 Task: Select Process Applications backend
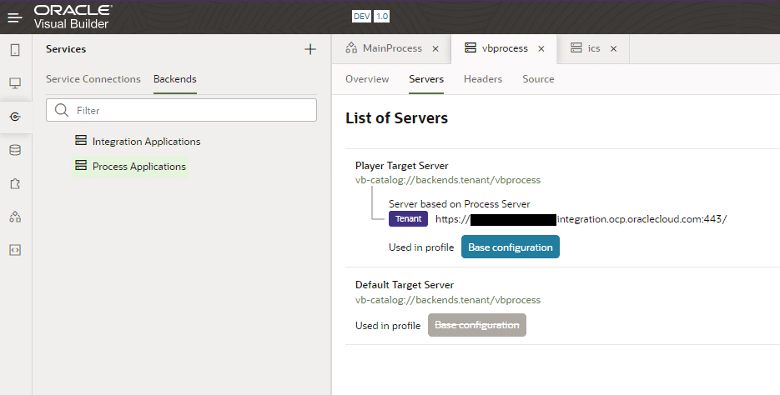[x=139, y=166]
